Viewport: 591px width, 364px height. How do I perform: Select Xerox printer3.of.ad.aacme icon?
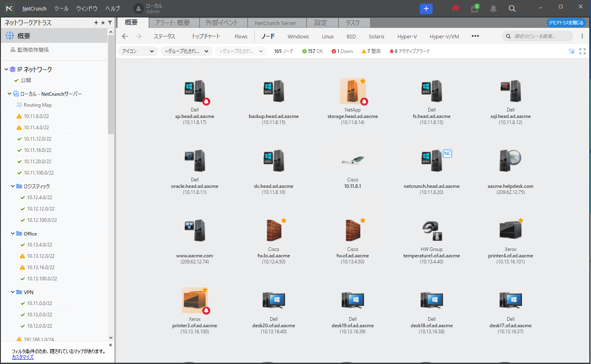[x=195, y=300]
